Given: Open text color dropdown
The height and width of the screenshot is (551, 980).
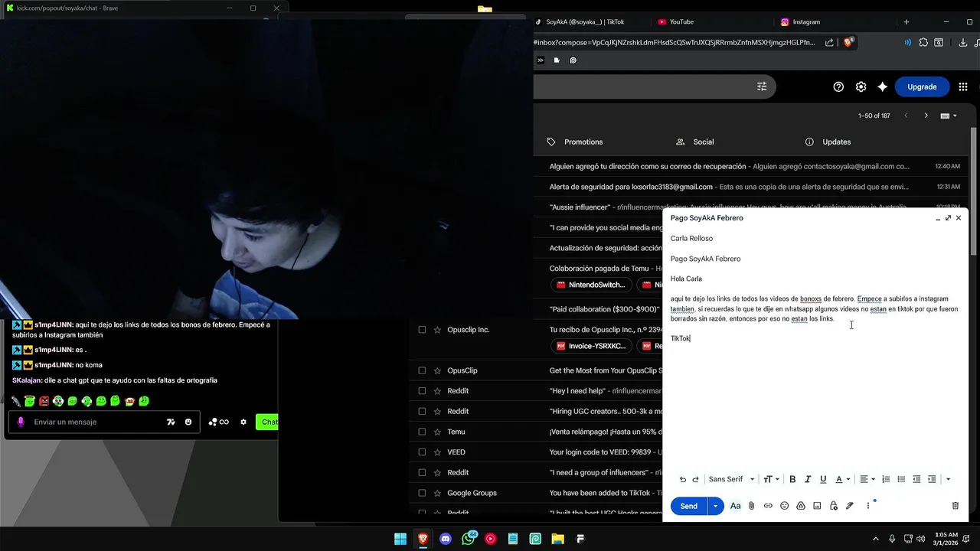Looking at the screenshot, I should 842,480.
